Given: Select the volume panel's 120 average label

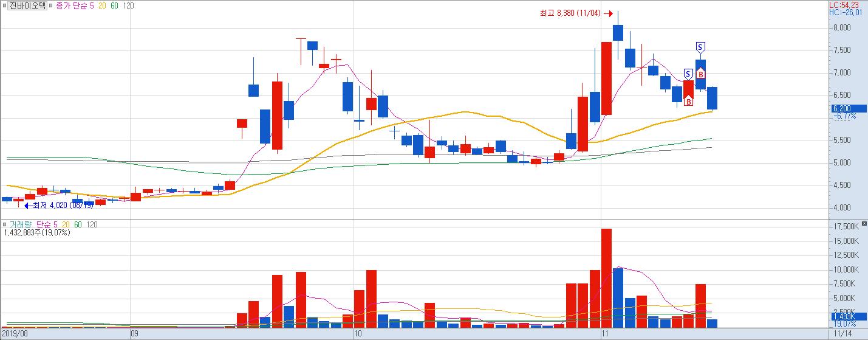Looking at the screenshot, I should pos(92,224).
